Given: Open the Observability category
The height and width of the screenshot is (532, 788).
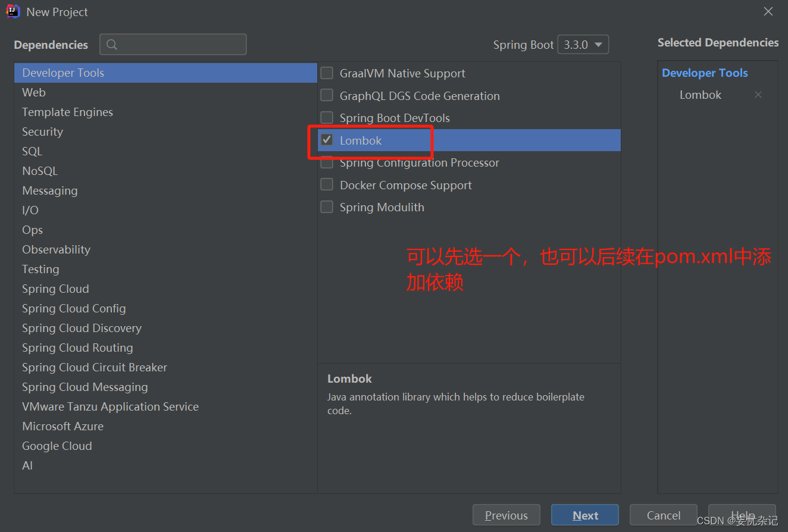Looking at the screenshot, I should (165, 249).
